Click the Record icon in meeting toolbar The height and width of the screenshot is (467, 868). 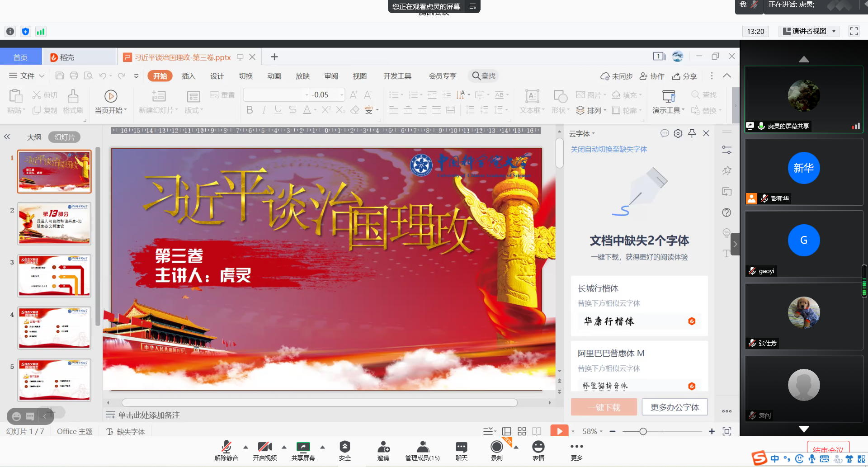496,448
